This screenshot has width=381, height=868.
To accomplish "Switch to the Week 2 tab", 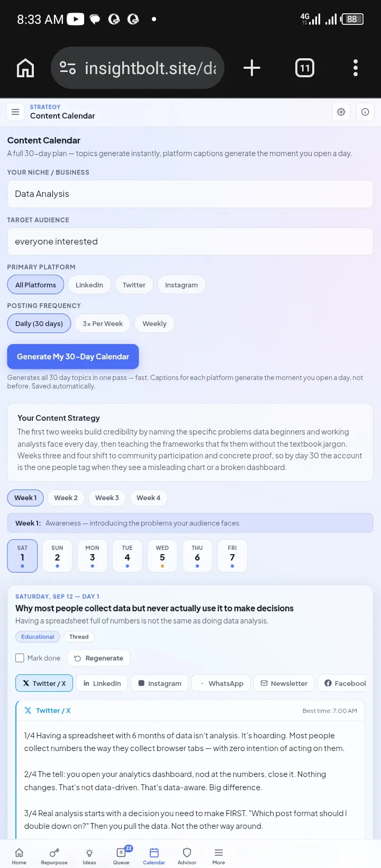I will coord(66,498).
